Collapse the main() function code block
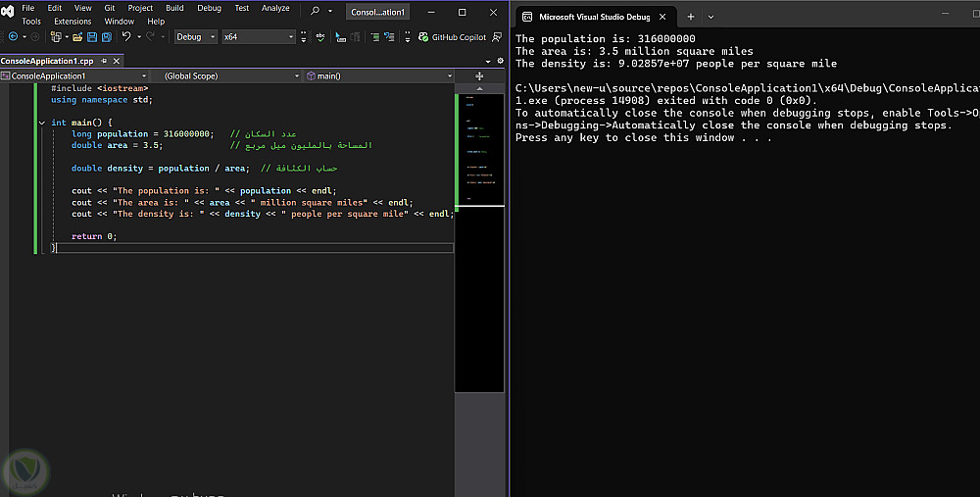 pyautogui.click(x=41, y=123)
